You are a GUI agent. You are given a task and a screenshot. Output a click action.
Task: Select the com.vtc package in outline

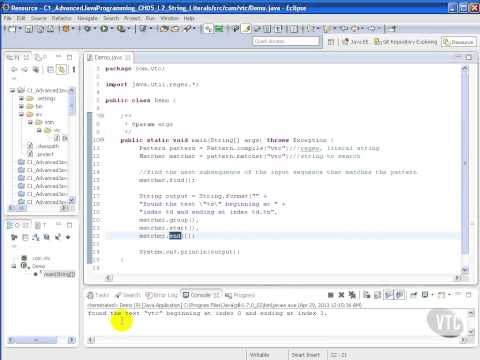click(x=36, y=258)
